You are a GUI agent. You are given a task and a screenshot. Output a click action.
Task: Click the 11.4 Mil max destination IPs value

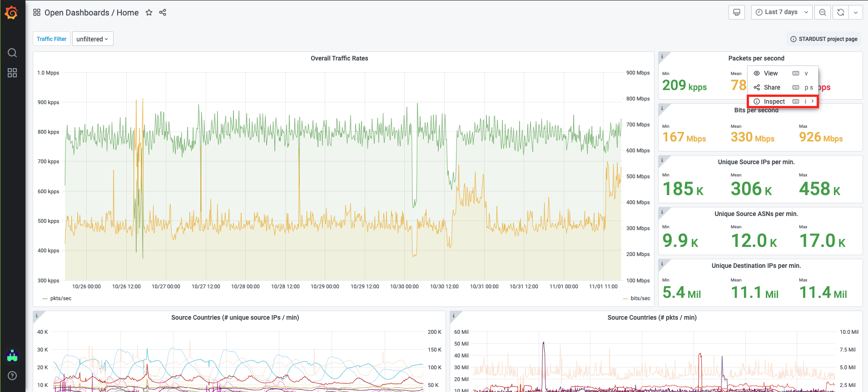tap(823, 292)
